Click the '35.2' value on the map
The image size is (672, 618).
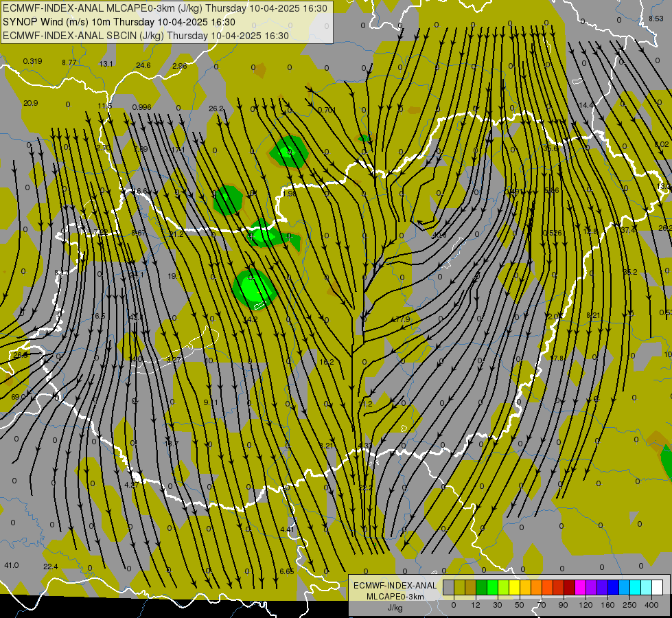(630, 272)
